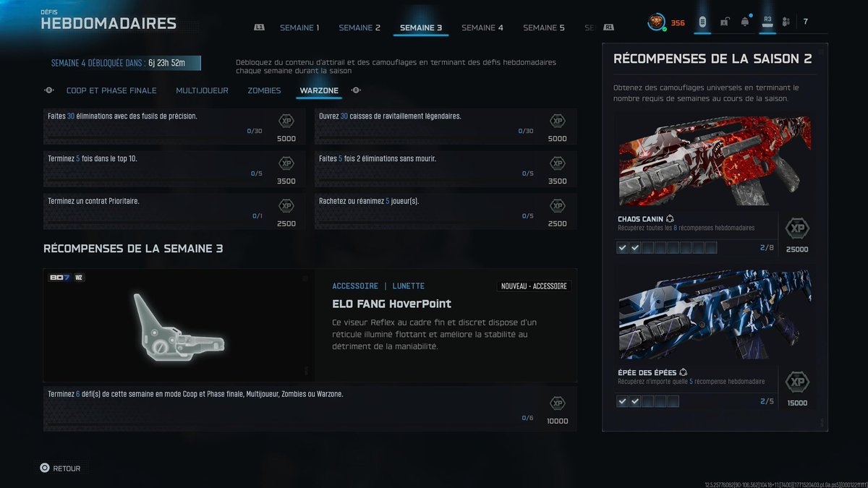
Task: Click the universal camo icon beside CHAOS CANIN
Action: click(x=670, y=218)
